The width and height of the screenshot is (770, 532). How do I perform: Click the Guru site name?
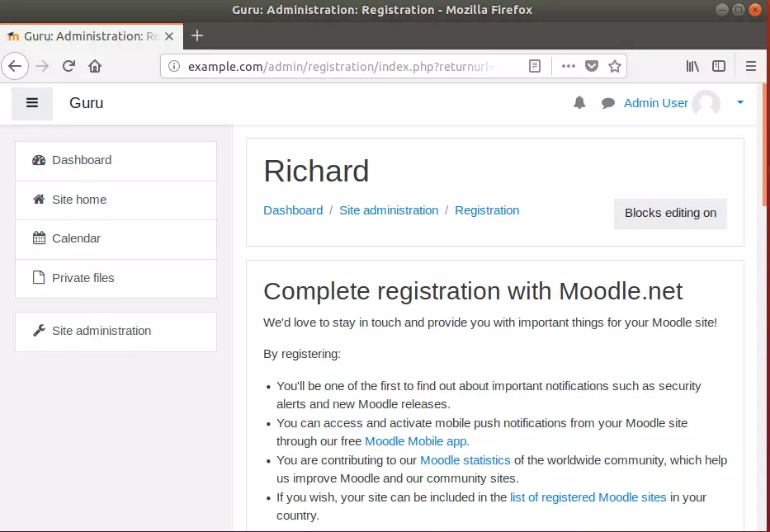[x=87, y=103]
